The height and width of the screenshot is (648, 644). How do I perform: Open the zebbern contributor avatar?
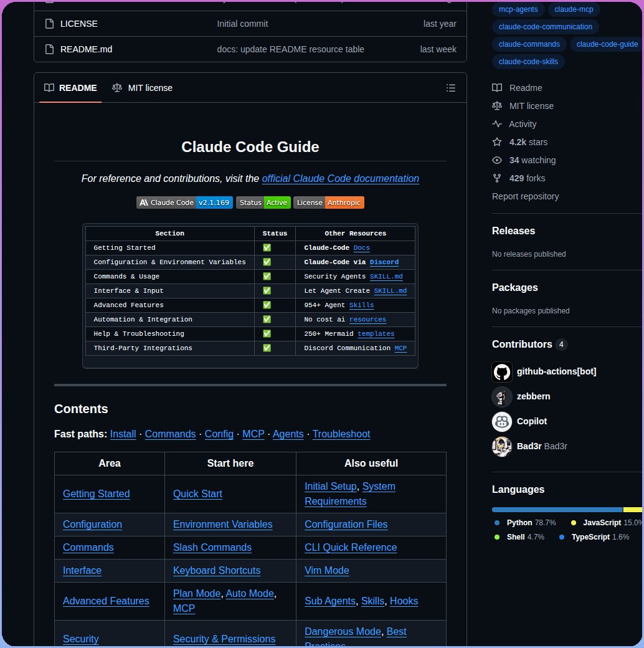point(502,397)
